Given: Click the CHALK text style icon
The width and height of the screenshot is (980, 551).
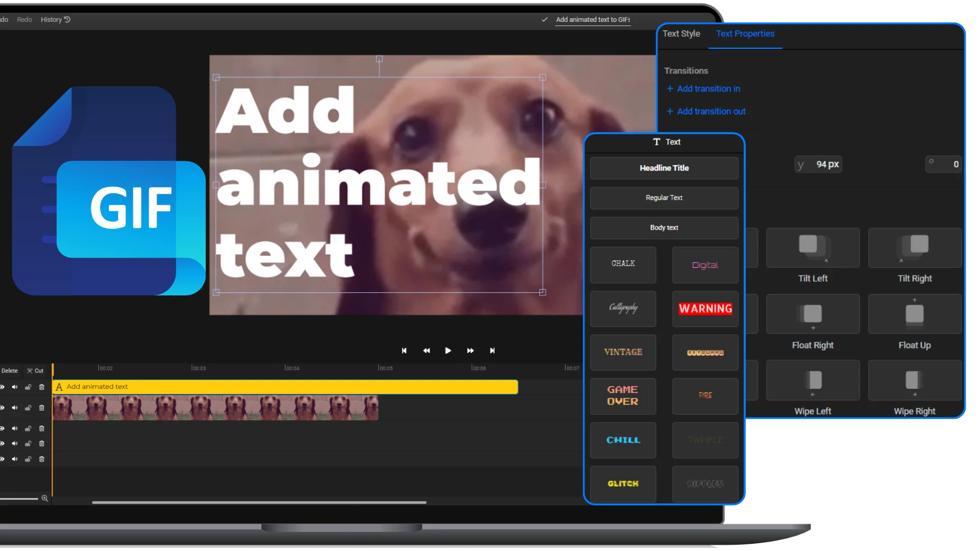Looking at the screenshot, I should tap(623, 263).
